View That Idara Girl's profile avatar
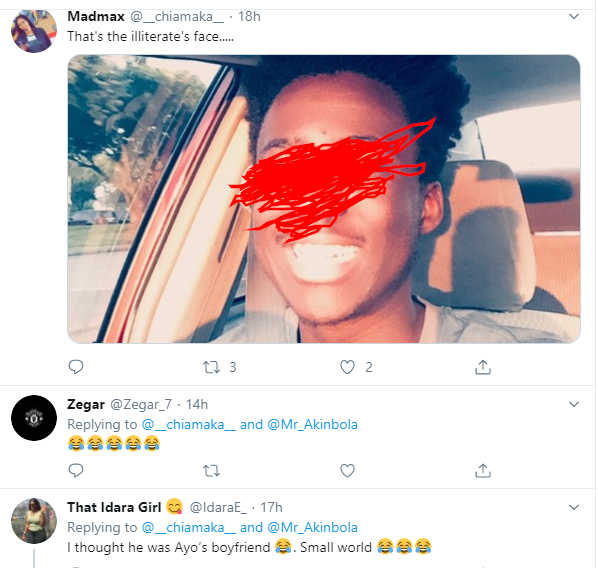Viewport: 598px width, 568px height. click(x=34, y=521)
